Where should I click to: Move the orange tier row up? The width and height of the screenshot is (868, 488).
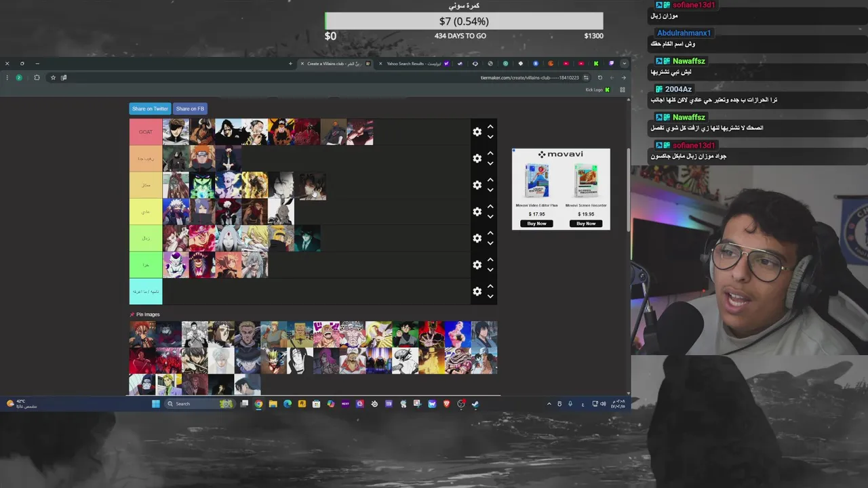490,153
